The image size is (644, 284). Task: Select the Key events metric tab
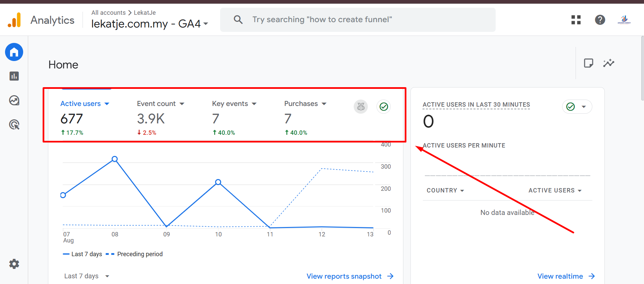pyautogui.click(x=230, y=104)
